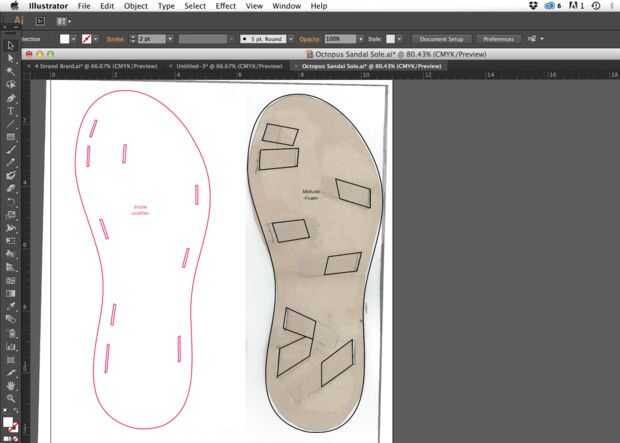Screen dimensions: 620x443
Task: Select the Mesh tool
Action: point(11,280)
